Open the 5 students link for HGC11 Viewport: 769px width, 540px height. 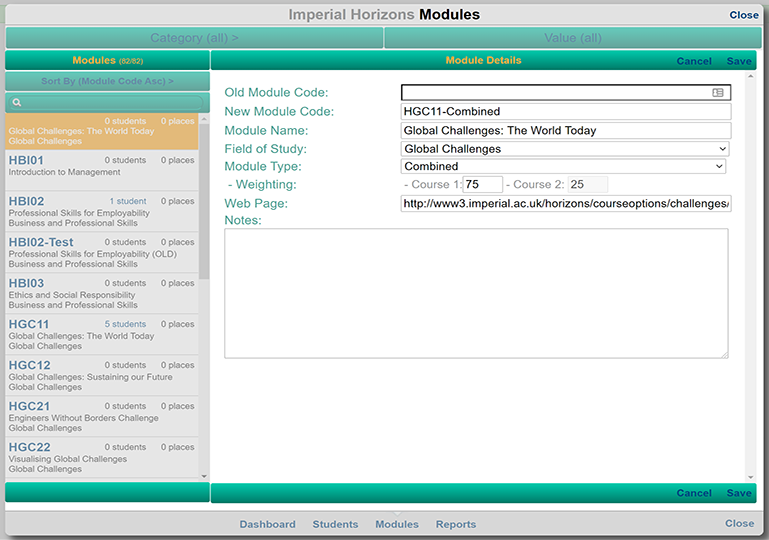pos(126,324)
